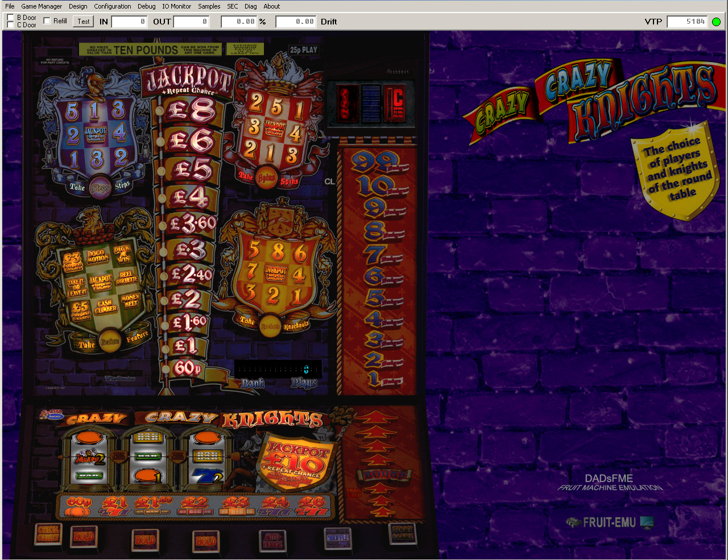Open the Game Manager menu
This screenshot has height=560, width=728.
point(42,6)
